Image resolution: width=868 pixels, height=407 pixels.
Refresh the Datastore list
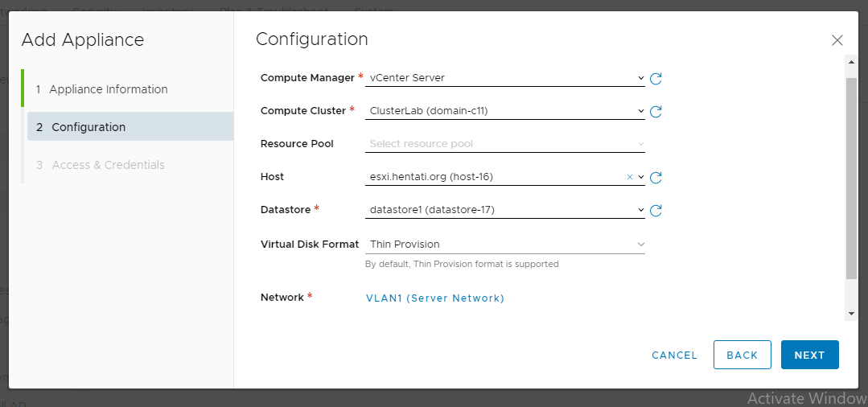click(656, 211)
